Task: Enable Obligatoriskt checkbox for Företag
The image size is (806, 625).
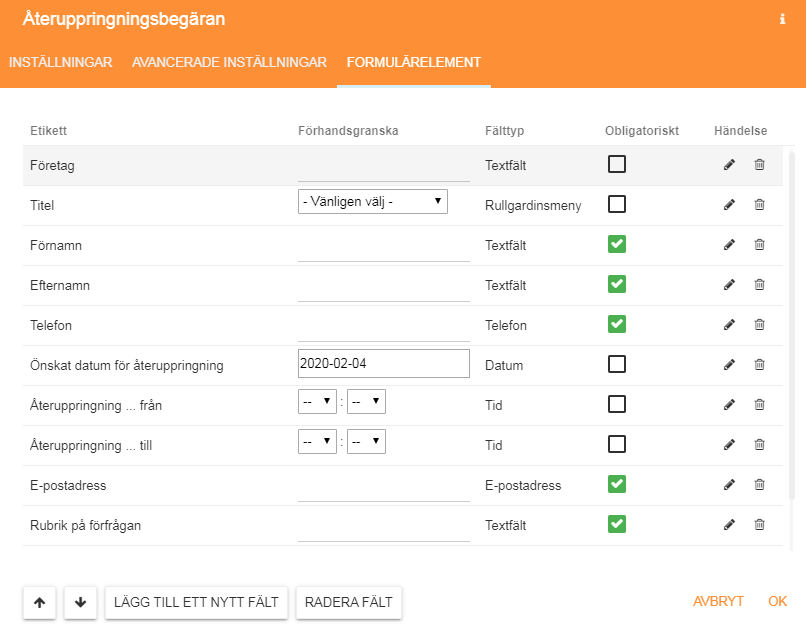Action: click(x=617, y=164)
